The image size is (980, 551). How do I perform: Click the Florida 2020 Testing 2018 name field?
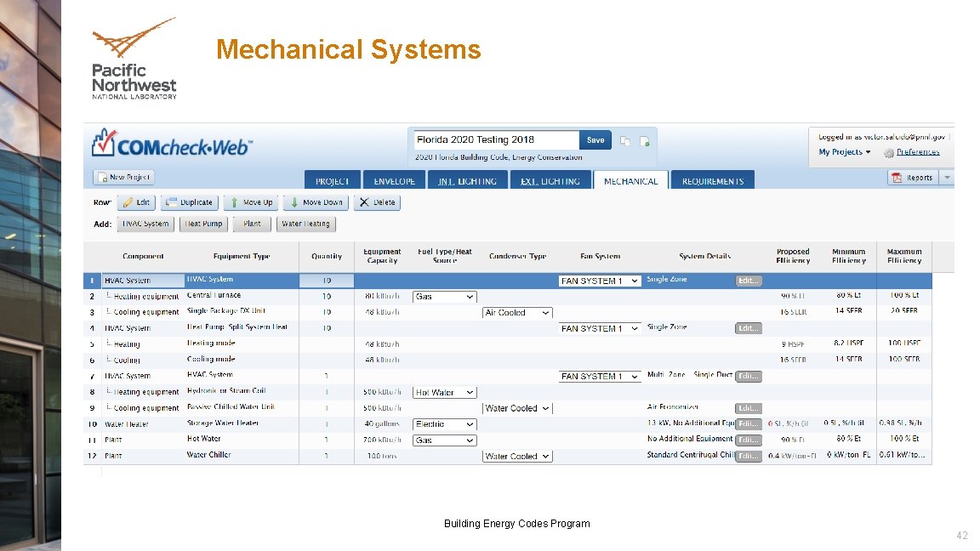click(x=493, y=139)
